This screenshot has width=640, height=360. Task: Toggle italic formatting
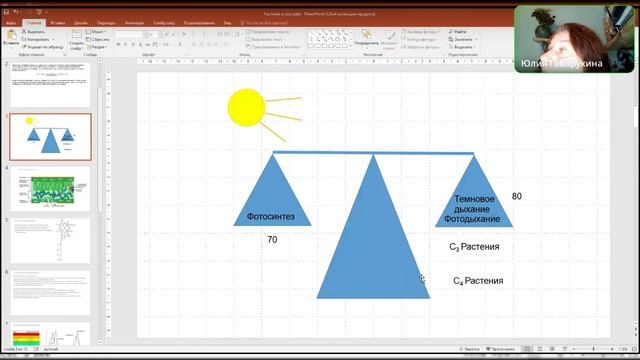point(126,44)
